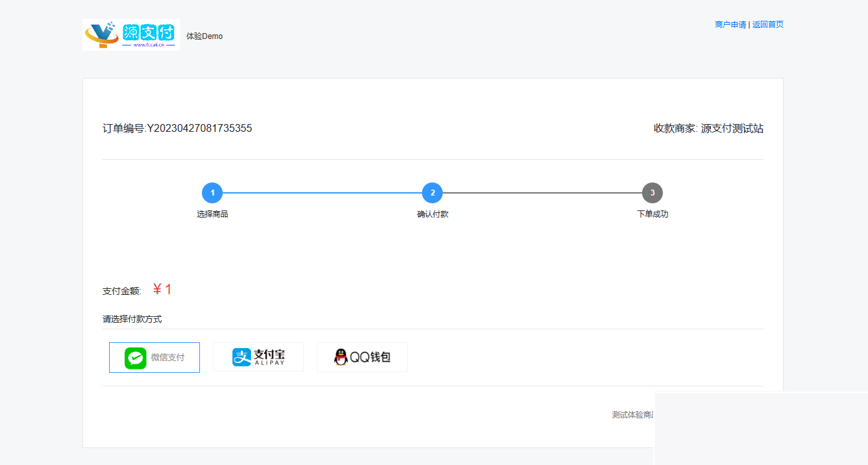Go back via 返回首页 link
The width and height of the screenshot is (868, 465).
click(x=768, y=25)
